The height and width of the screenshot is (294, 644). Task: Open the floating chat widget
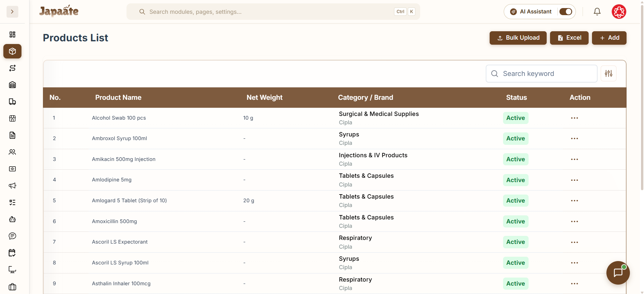pyautogui.click(x=618, y=273)
